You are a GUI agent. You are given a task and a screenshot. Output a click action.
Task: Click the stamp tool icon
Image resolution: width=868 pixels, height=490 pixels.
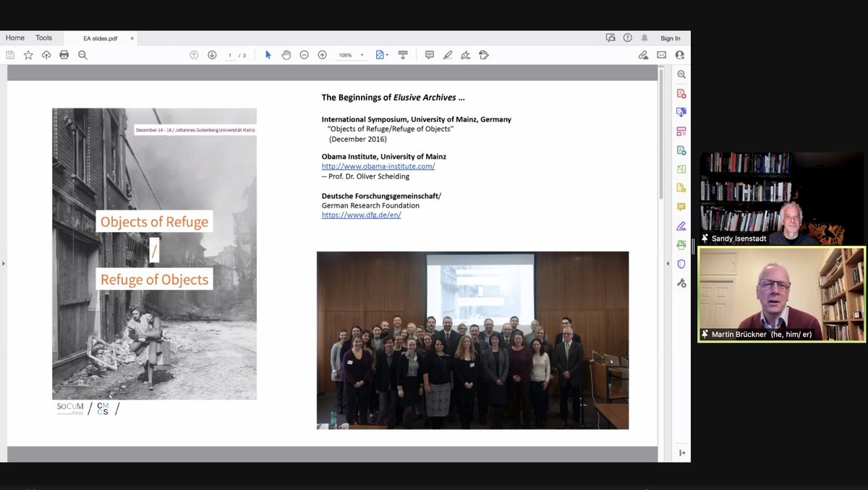[484, 55]
